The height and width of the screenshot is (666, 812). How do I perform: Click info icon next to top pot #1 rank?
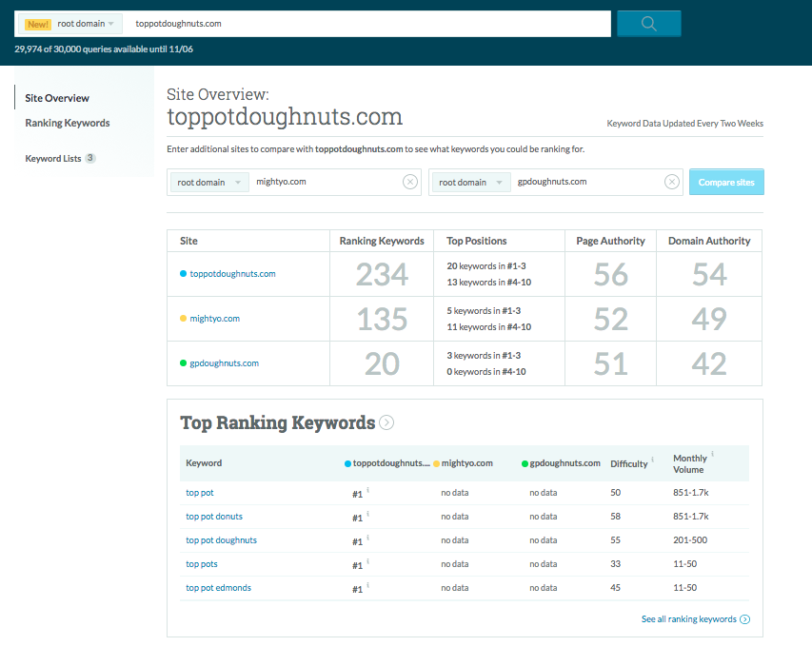[x=368, y=490]
